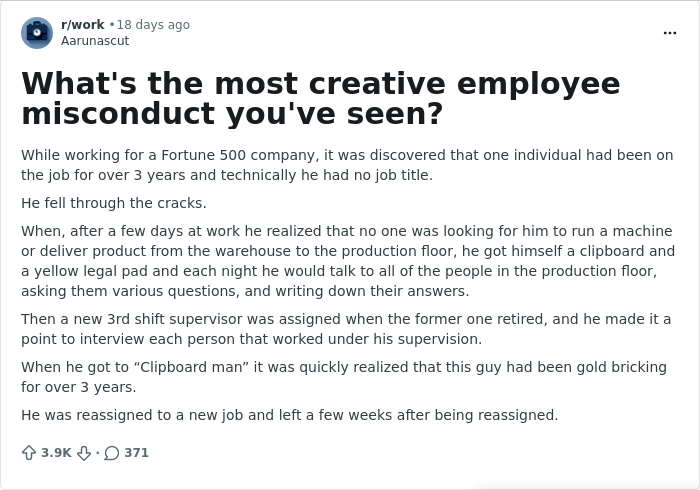This screenshot has height=490, width=700.
Task: Click the 371 comments count
Action: (x=136, y=453)
